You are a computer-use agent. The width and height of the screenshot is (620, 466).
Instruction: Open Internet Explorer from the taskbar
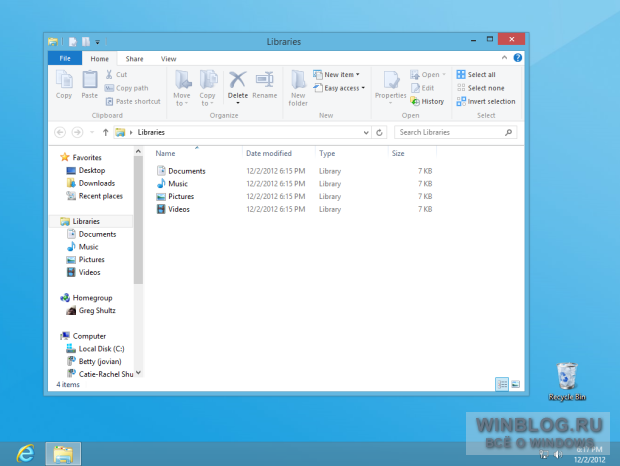[26, 453]
